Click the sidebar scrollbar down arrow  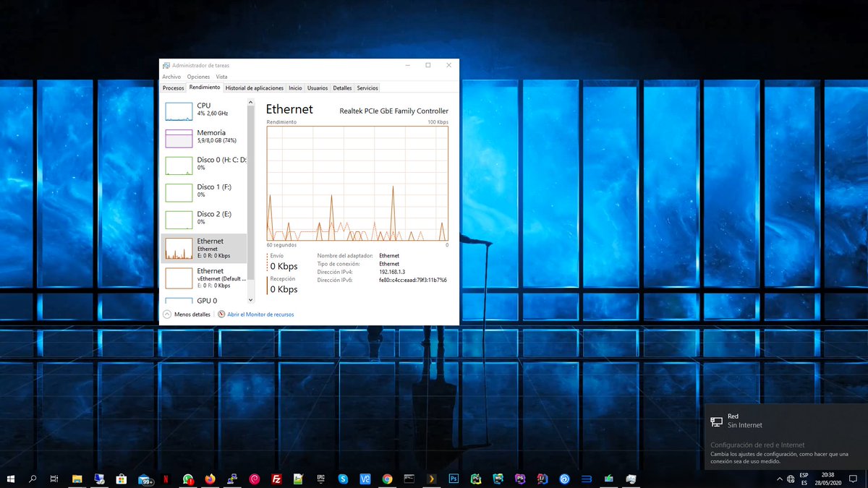pyautogui.click(x=251, y=299)
